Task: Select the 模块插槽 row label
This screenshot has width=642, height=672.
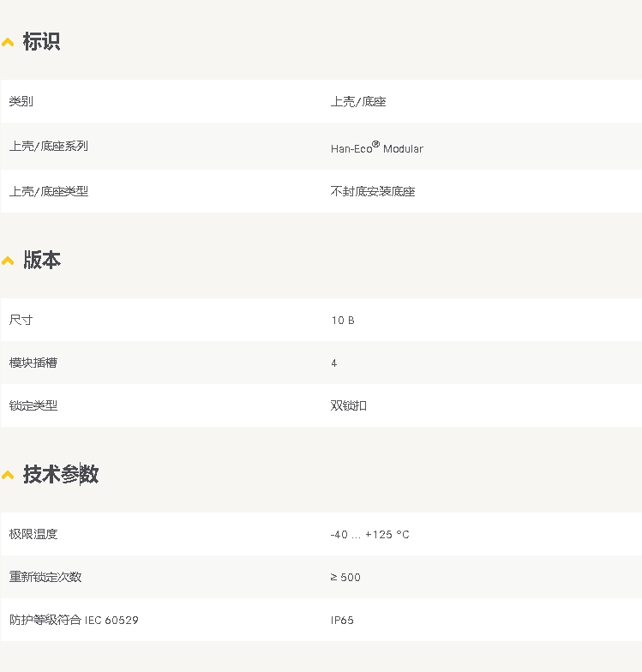Action: [33, 363]
